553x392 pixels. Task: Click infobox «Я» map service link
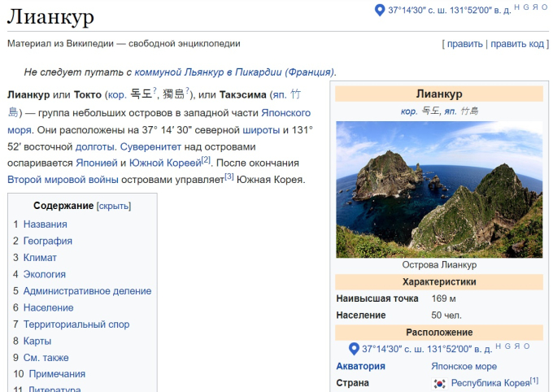(517, 346)
